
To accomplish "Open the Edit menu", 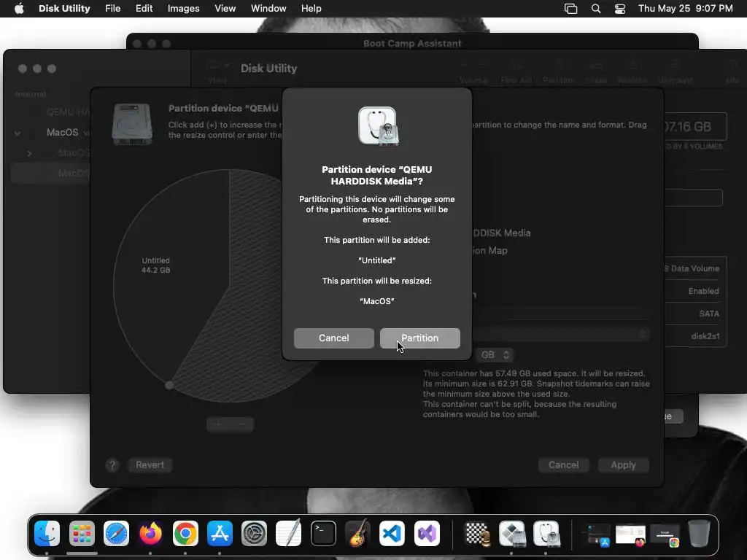I will 144,9.
